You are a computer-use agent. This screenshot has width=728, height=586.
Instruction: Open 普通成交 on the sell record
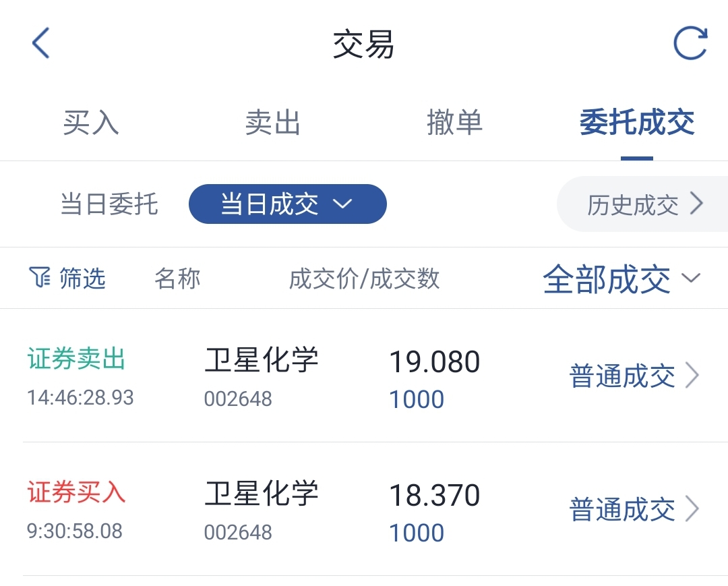(x=621, y=376)
